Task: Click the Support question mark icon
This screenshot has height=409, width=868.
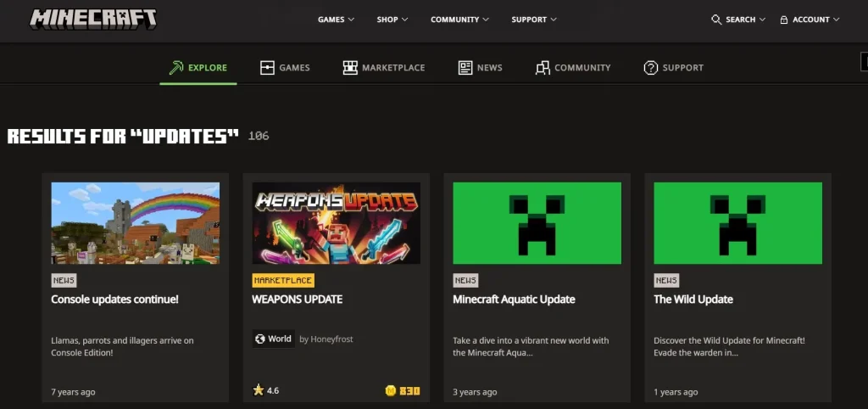Action: click(x=650, y=68)
